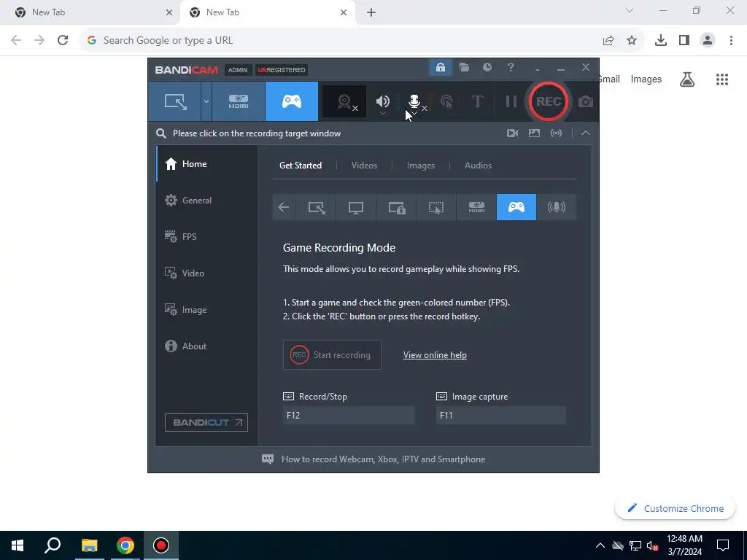The height and width of the screenshot is (560, 747).
Task: Select Game Recording mode in top toolbar
Action: (292, 101)
